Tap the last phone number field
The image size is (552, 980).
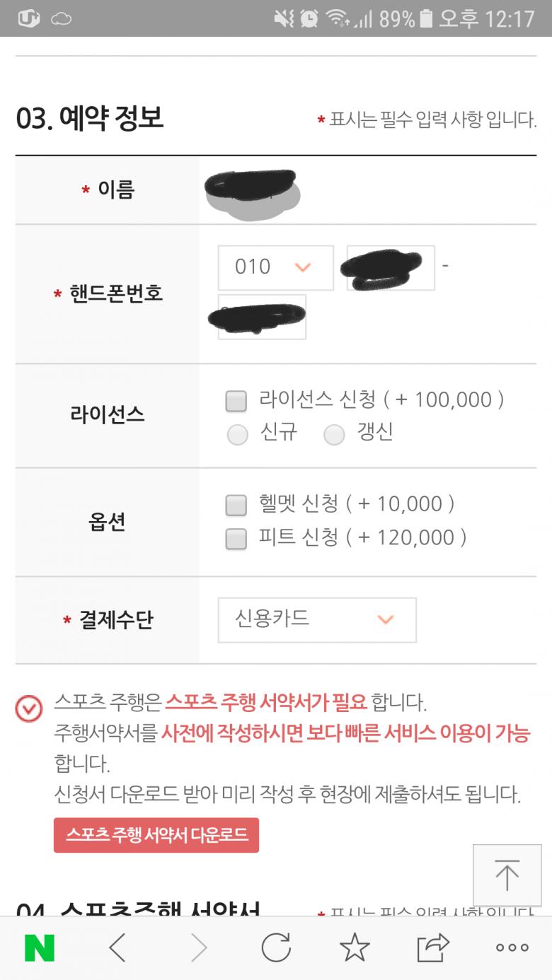tap(262, 317)
